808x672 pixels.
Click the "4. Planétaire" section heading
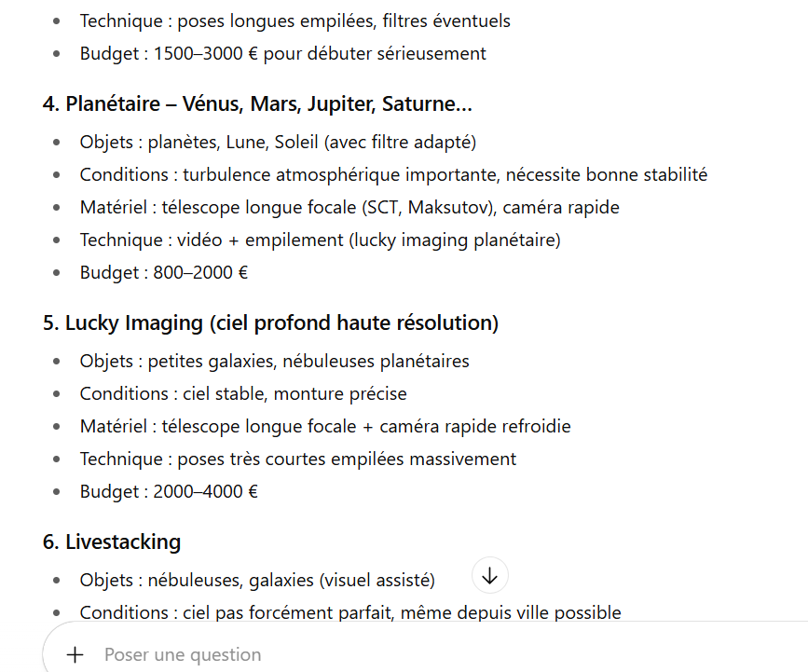pyautogui.click(x=257, y=104)
